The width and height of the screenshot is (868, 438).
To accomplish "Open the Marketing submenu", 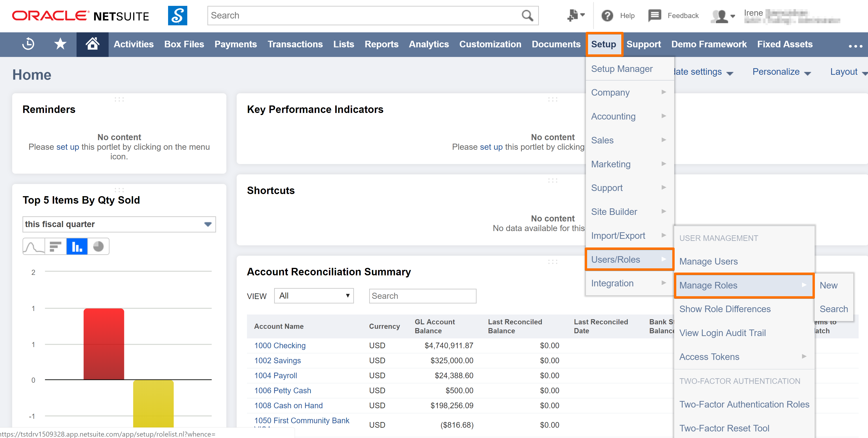I will coord(629,164).
